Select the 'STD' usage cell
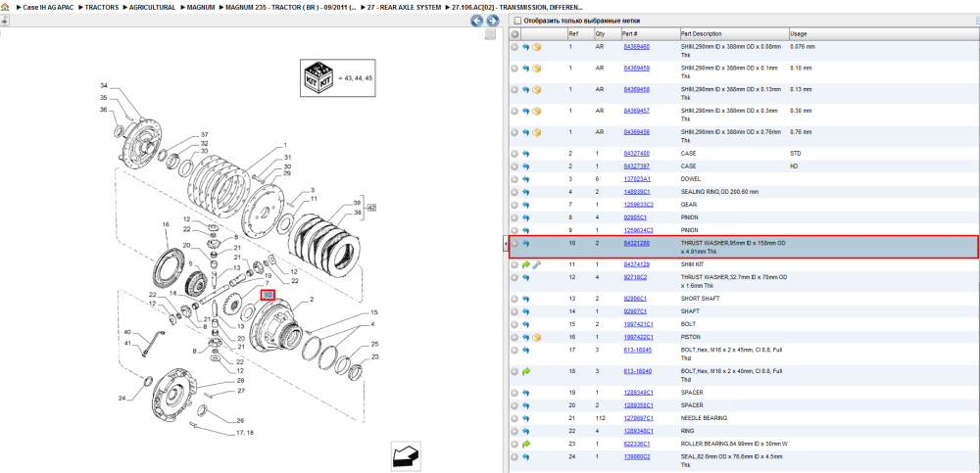Screen dimensions: 980x473 795,154
